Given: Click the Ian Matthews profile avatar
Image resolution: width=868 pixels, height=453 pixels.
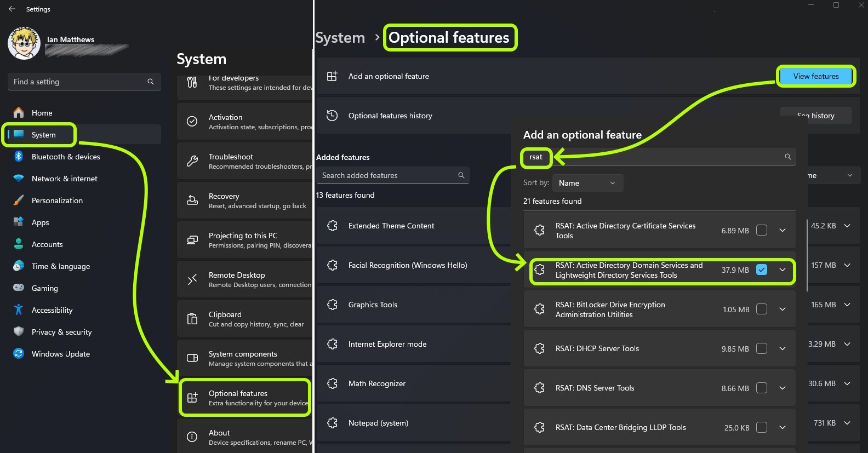Looking at the screenshot, I should pos(24,43).
